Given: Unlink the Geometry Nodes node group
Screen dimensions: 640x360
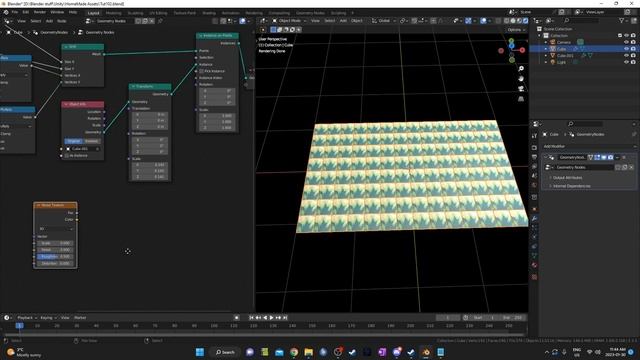Looking at the screenshot, I should (x=152, y=21).
